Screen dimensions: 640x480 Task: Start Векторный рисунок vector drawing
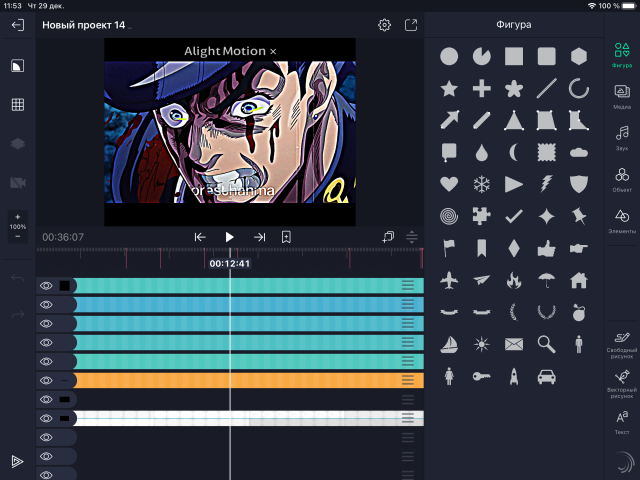(622, 384)
